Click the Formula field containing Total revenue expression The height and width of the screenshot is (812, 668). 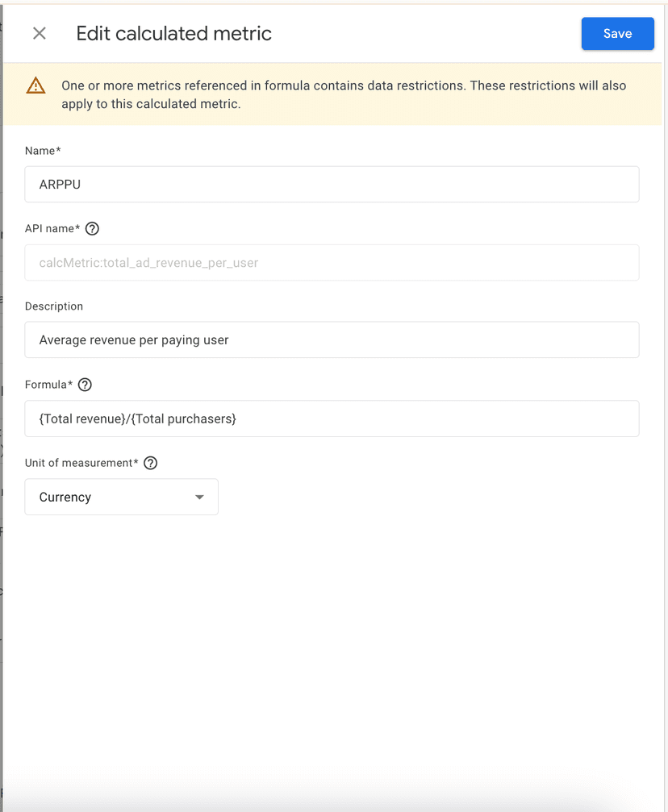click(x=331, y=418)
